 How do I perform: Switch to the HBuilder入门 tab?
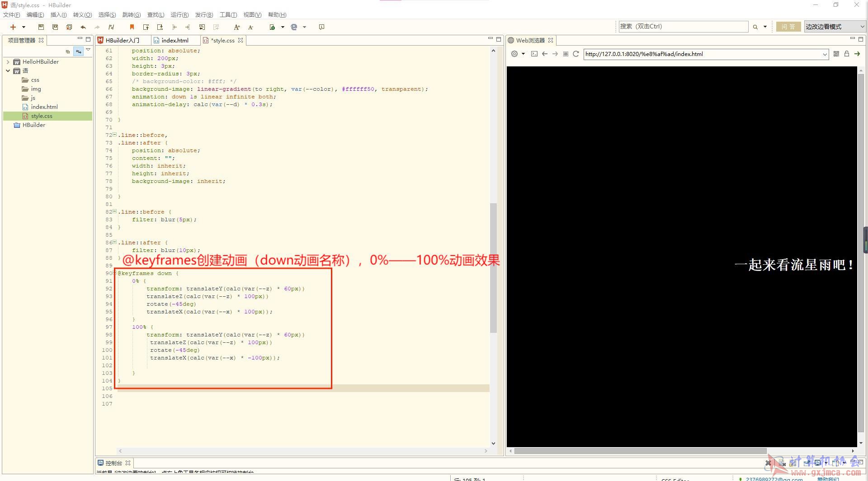click(x=123, y=40)
